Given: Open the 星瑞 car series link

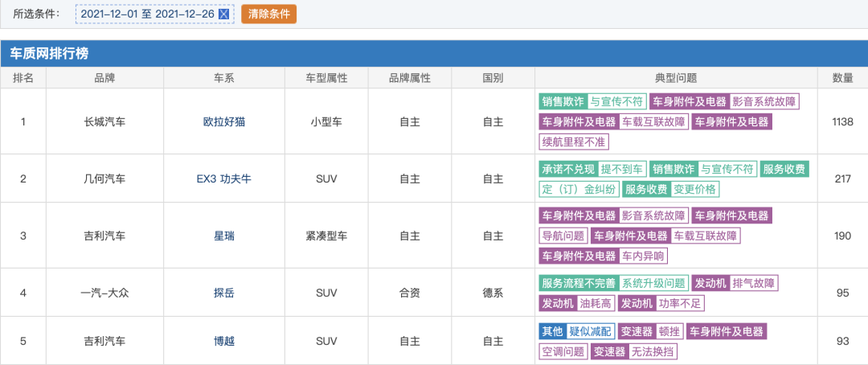Looking at the screenshot, I should click(223, 236).
